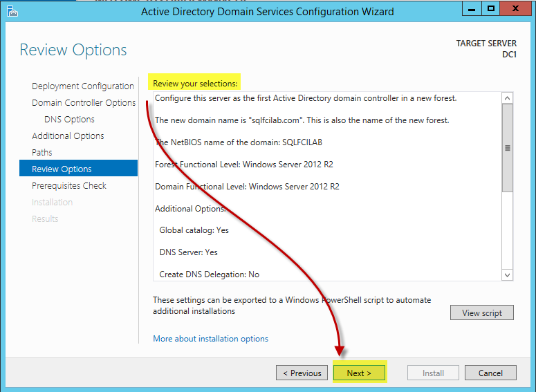Jump to Prerequisites Check step

tap(69, 185)
